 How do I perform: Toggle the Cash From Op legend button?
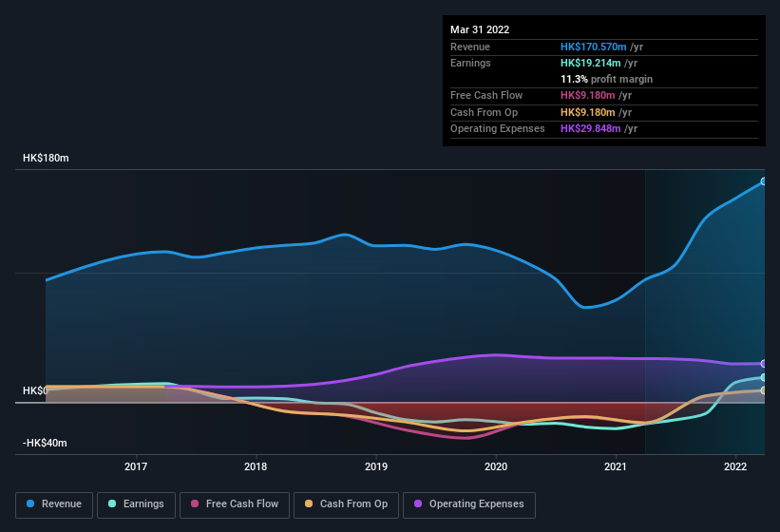[x=346, y=504]
